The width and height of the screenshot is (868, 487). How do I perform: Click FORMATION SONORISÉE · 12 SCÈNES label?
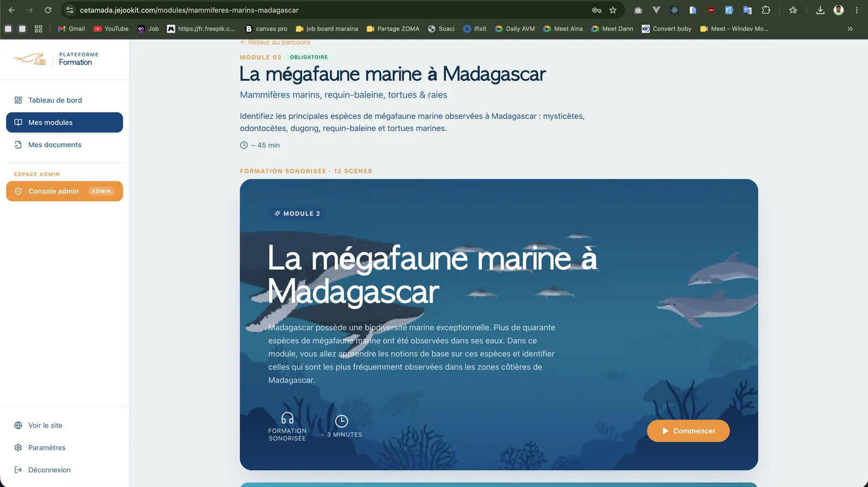point(306,171)
